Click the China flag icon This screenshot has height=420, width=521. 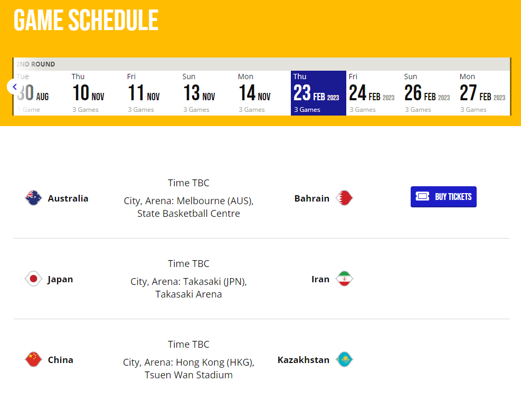33,360
